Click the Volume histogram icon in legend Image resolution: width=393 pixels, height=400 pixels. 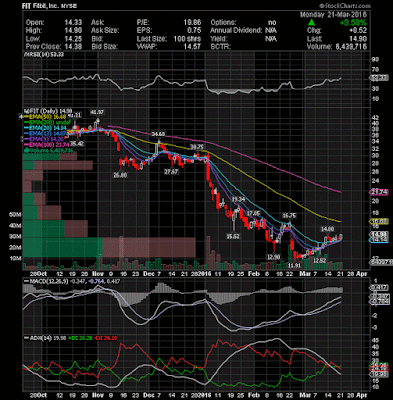25,150
